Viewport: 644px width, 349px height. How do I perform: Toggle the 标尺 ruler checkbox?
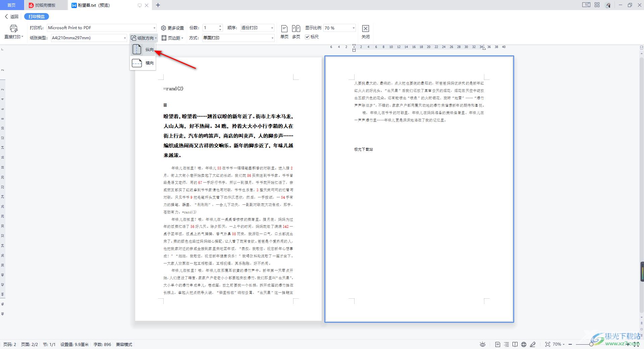307,37
